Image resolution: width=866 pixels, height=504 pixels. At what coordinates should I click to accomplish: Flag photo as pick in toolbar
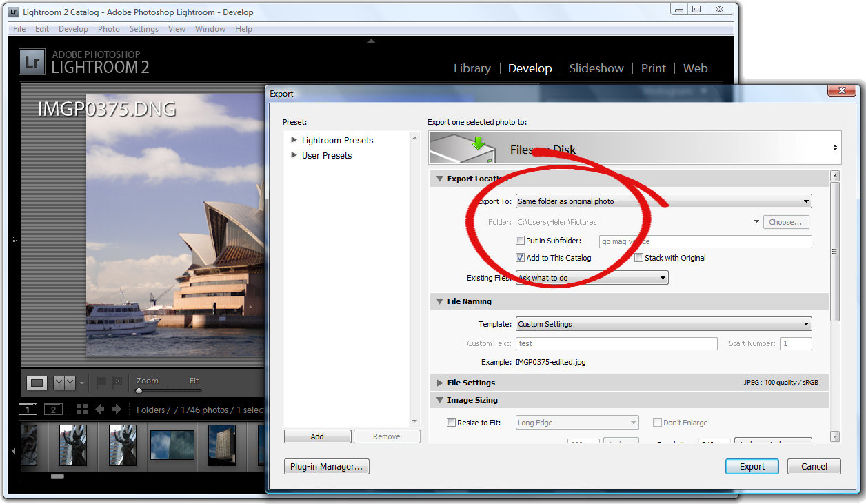(x=102, y=382)
